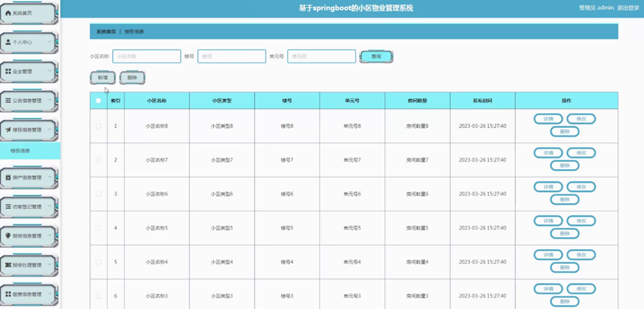Image resolution: width=644 pixels, height=309 pixels.
Task: Click 修改 for row 小区名称6
Action: [x=581, y=187]
